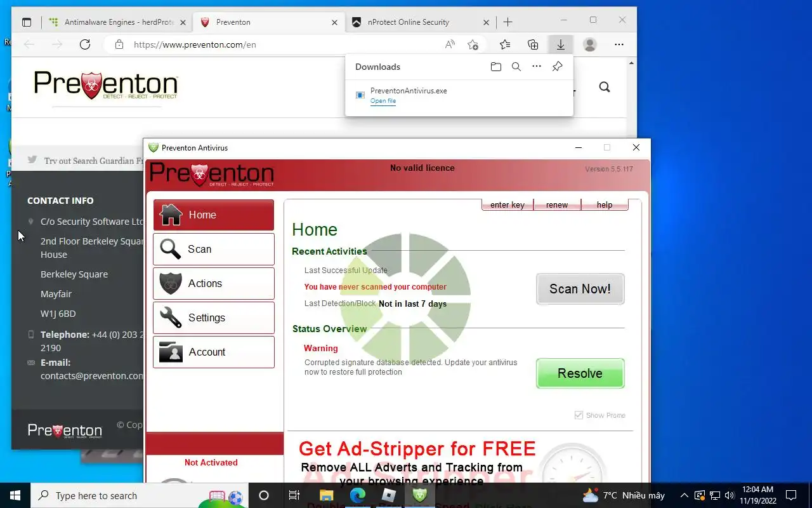
Task: Search downloads with the magnifier icon
Action: (x=516, y=67)
